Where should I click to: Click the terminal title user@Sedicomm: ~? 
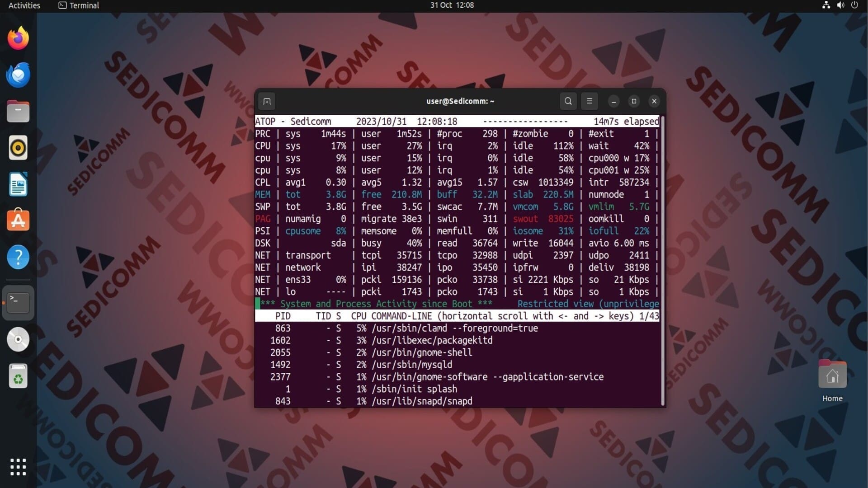460,101
